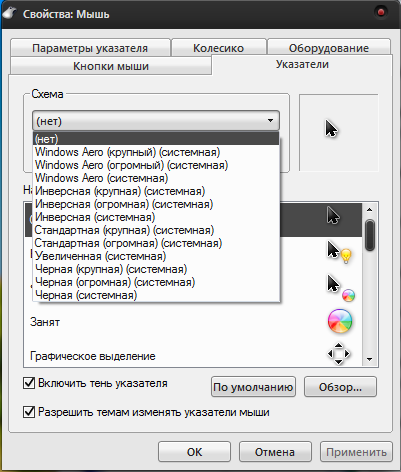Click the pointer list scroll-down arrow
401x472 pixels.
[370, 359]
